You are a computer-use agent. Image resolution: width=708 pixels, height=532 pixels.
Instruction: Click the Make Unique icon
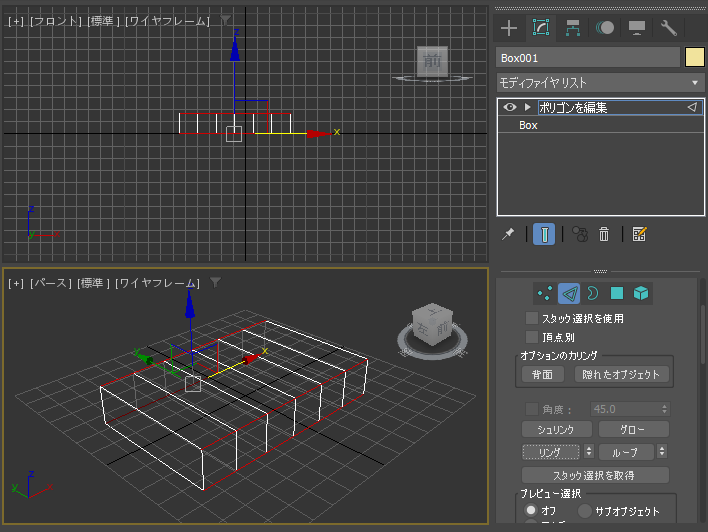[x=580, y=234]
